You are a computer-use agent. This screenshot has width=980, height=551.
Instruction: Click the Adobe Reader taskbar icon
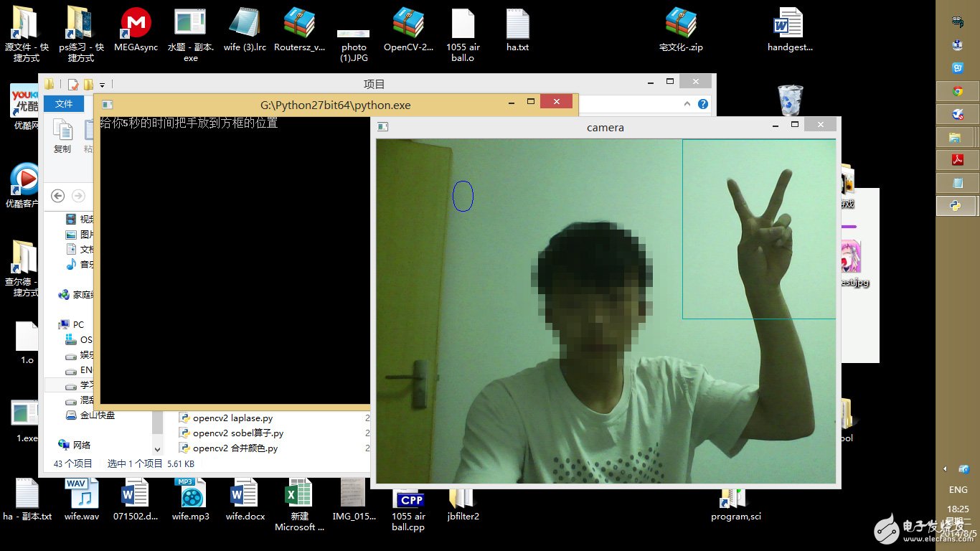(957, 160)
